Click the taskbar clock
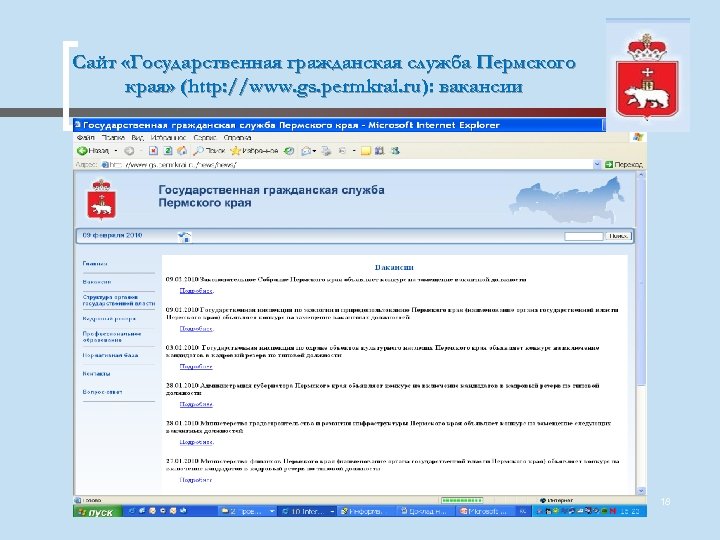Viewport: 720px width, 540px height. click(632, 511)
